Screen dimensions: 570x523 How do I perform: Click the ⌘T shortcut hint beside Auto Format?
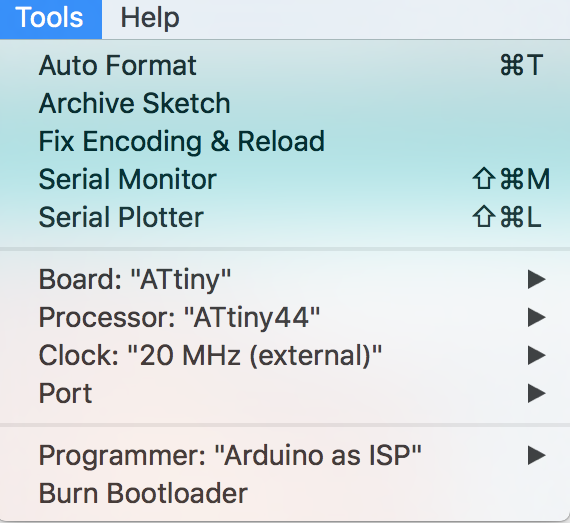pos(522,65)
